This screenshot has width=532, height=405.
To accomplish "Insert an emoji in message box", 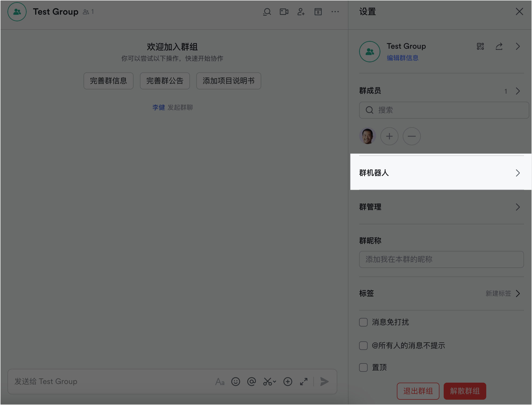I will 235,382.
